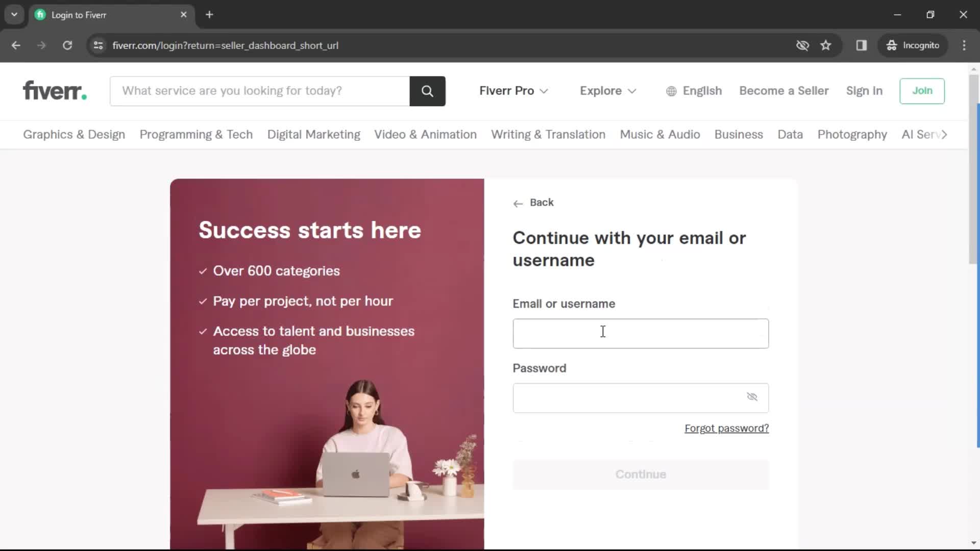Click the Become a Seller link
This screenshot has width=980, height=551.
784,90
